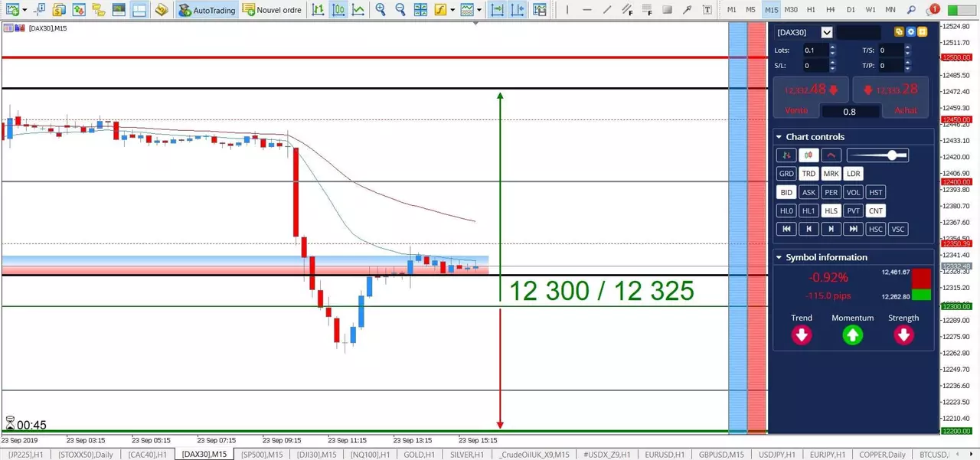This screenshot has height=460, width=980.
Task: Toggle the BID line button
Action: 786,192
